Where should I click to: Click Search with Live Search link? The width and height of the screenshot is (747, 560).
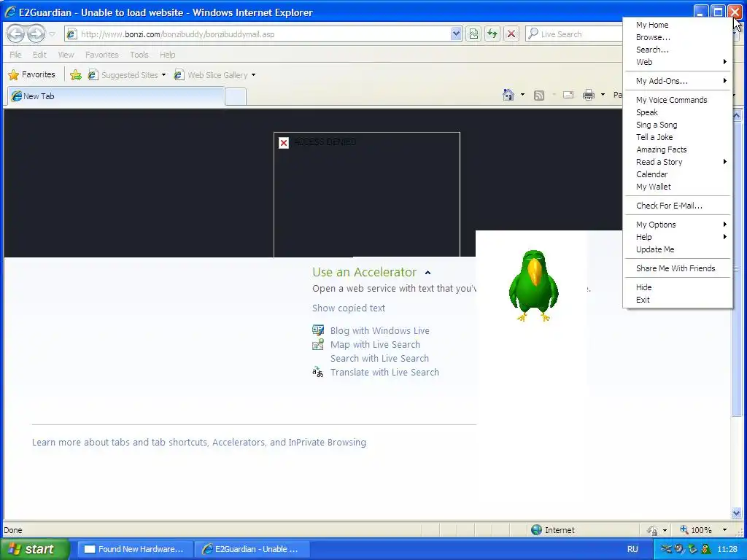[x=379, y=358]
